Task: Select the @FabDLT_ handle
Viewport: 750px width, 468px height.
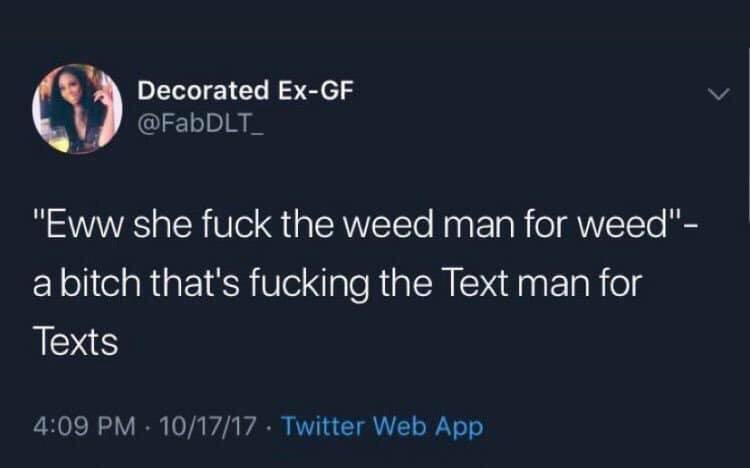Action: tap(200, 124)
